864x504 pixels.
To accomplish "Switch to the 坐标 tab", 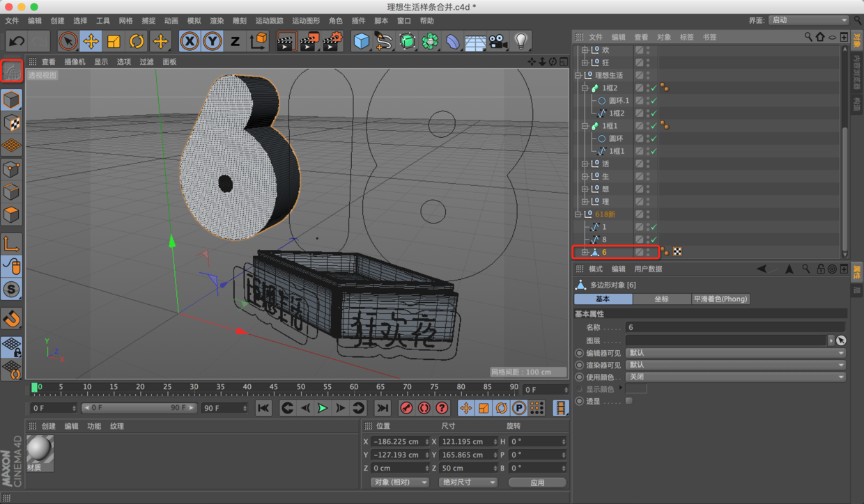I will tap(661, 299).
